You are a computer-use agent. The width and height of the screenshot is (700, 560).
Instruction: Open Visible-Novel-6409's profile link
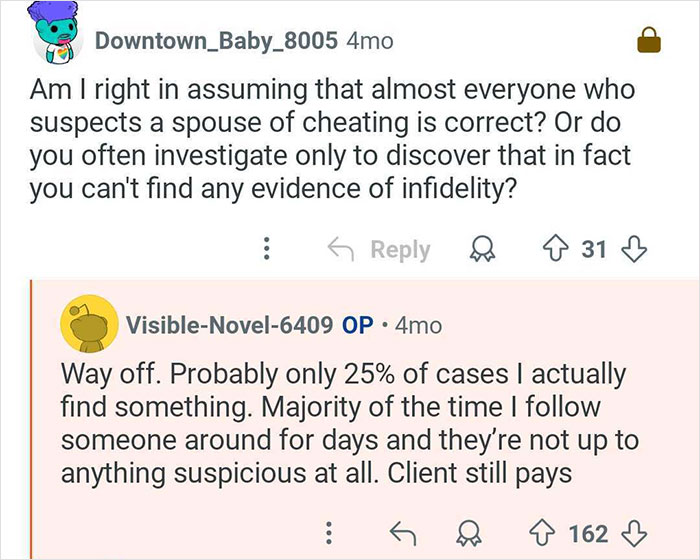tap(229, 325)
